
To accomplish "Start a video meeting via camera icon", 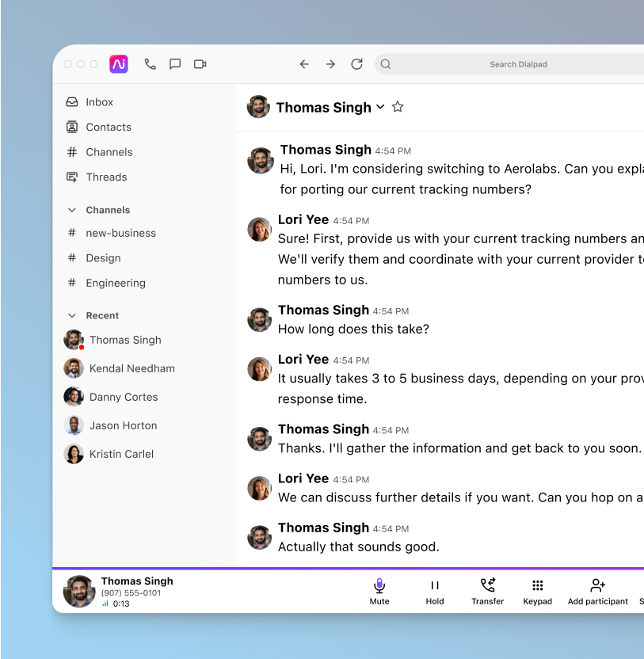I will tap(200, 64).
